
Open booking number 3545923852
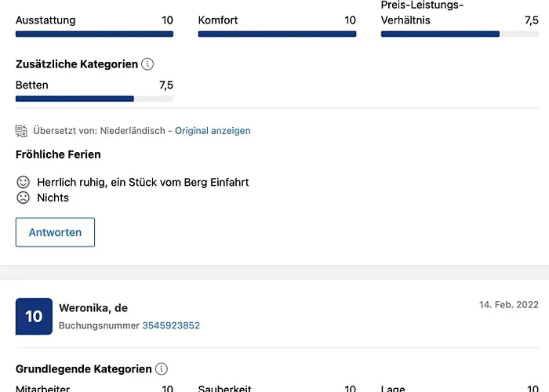(x=171, y=325)
